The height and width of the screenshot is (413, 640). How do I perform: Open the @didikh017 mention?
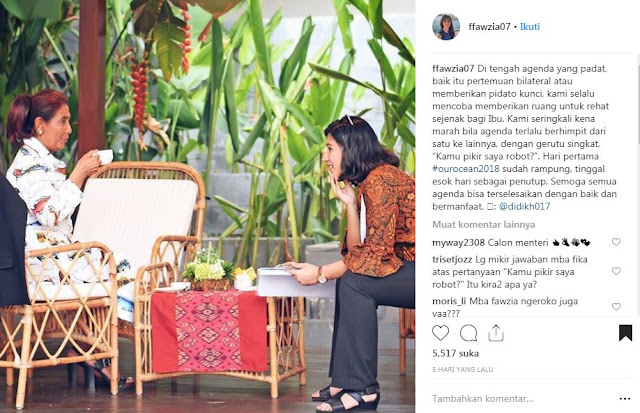524,206
